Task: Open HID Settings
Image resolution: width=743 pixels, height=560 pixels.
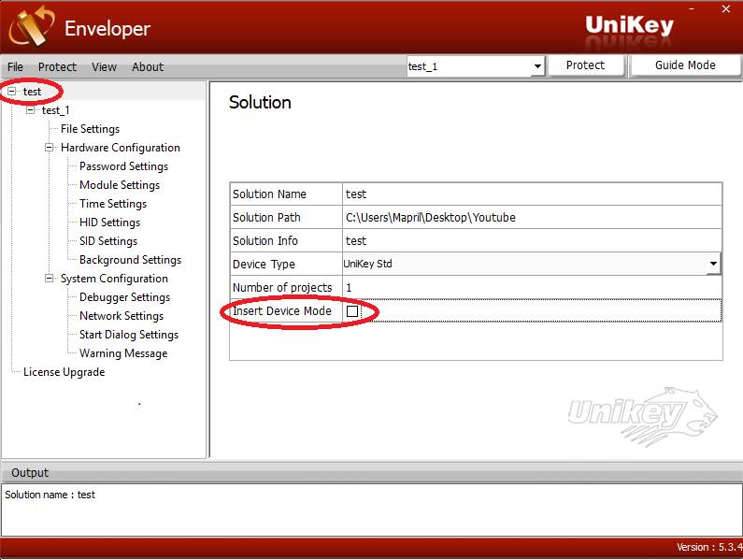Action: coord(109,223)
